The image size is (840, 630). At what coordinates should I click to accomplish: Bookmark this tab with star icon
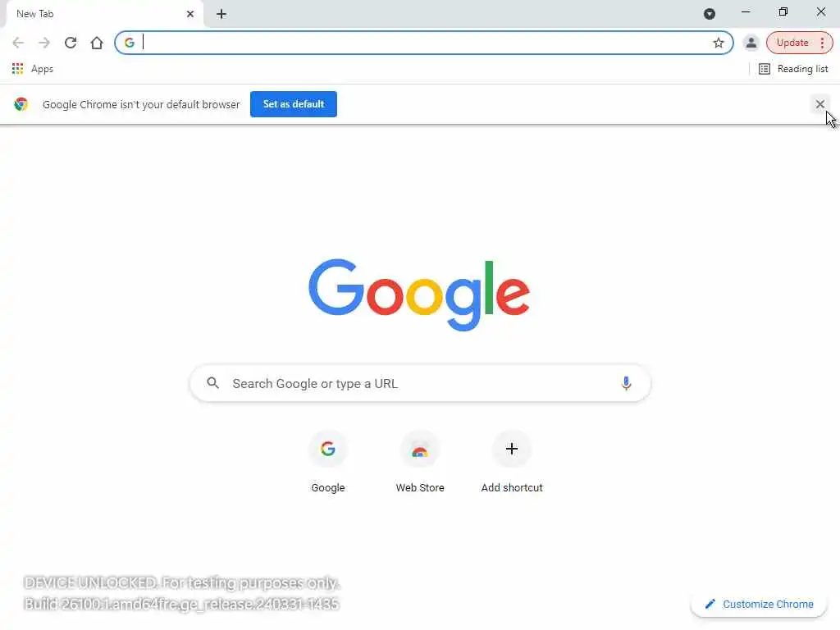point(719,43)
